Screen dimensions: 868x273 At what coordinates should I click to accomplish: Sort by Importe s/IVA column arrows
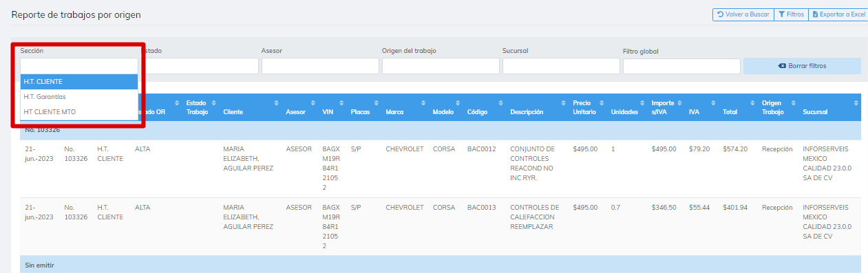(679, 103)
